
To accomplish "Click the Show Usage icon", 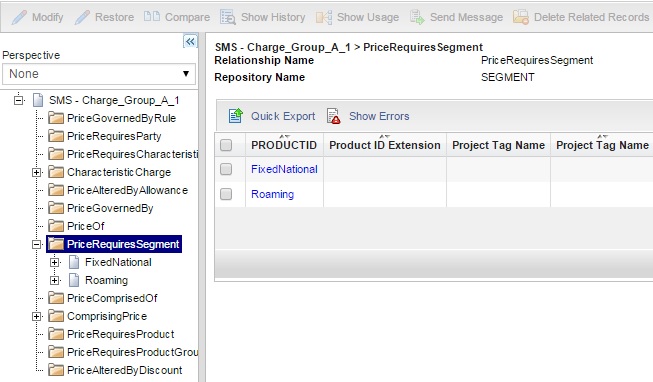I will (x=324, y=17).
